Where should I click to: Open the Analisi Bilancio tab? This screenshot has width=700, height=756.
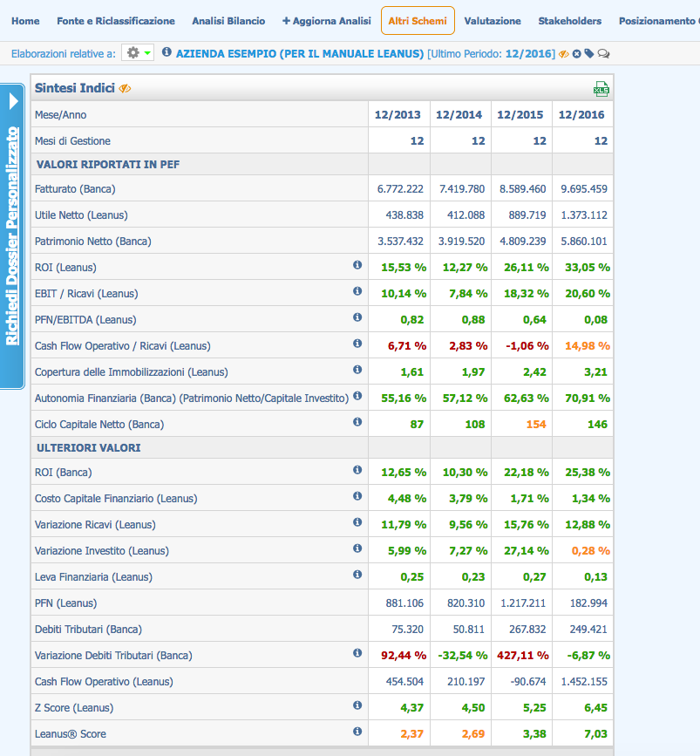(x=228, y=21)
